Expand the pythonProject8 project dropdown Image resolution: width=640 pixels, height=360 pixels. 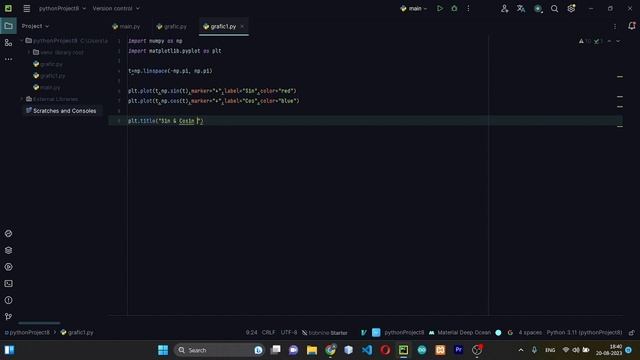[x=62, y=8]
